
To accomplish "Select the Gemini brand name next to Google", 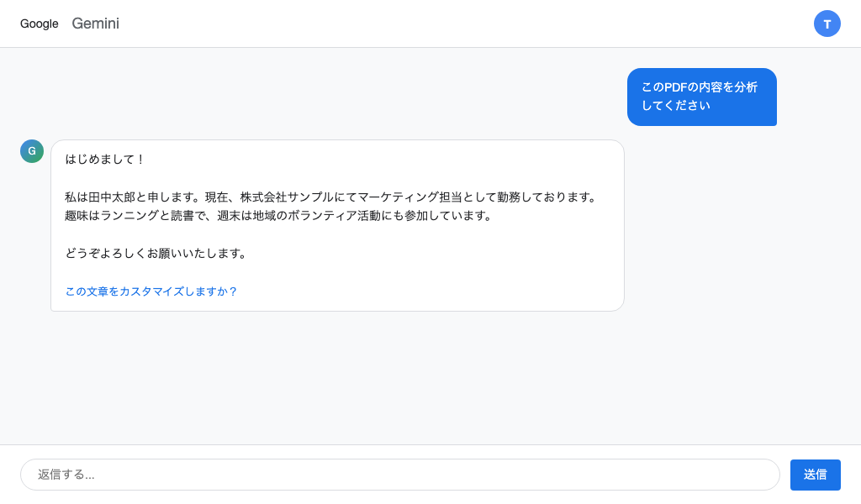I will [x=95, y=24].
